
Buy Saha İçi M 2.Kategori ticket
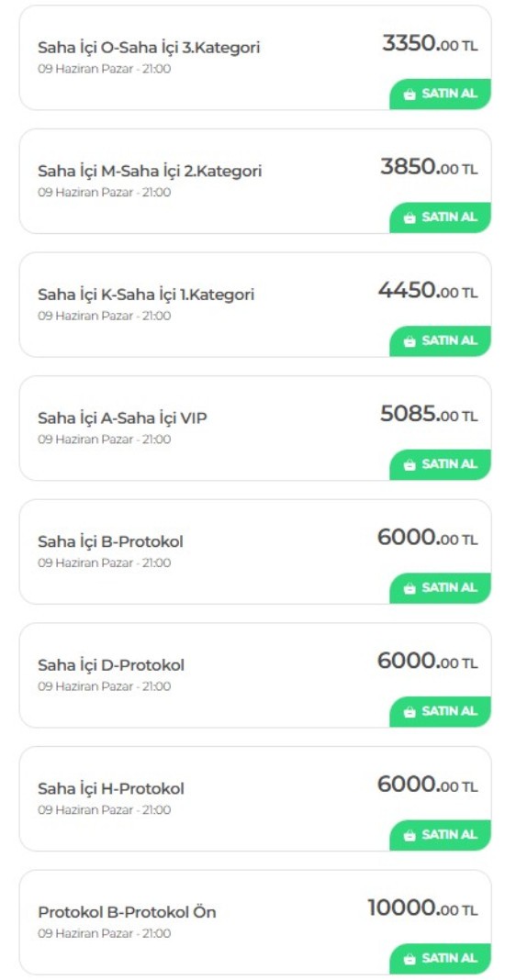[x=441, y=217]
